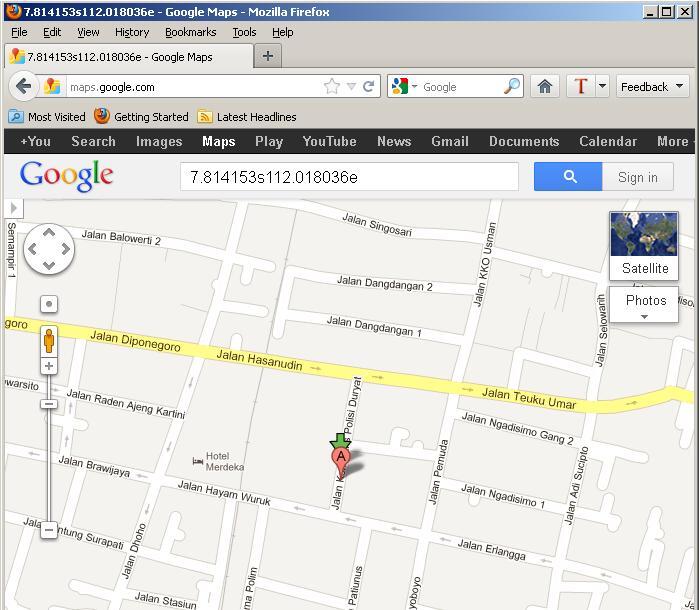Viewport: 699px width, 610px height.
Task: Reload the page with the refresh icon
Action: (x=368, y=86)
